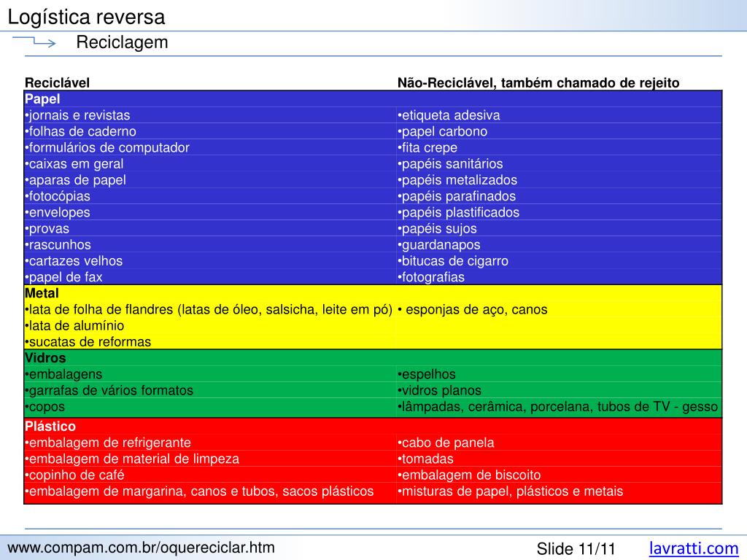Click 'lâmpadas, cerâmica, porcelana, tubos de TV' cell

pyautogui.click(x=558, y=407)
